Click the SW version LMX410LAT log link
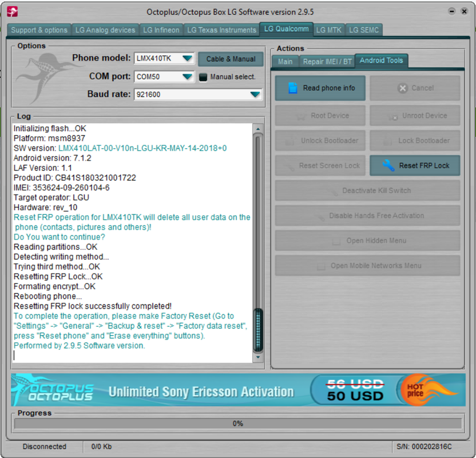The width and height of the screenshot is (476, 458). [x=142, y=148]
